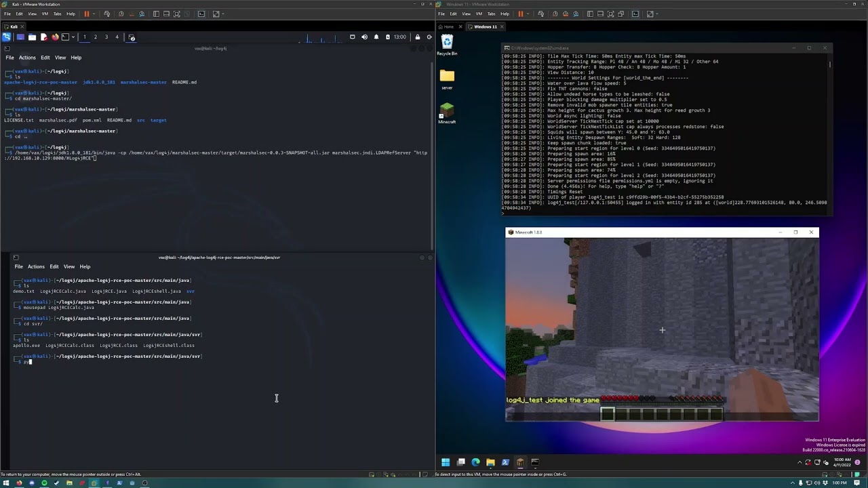The image size is (868, 488).
Task: Open power dropdown in Windows 11 VMware toolbar
Action: [x=528, y=14]
